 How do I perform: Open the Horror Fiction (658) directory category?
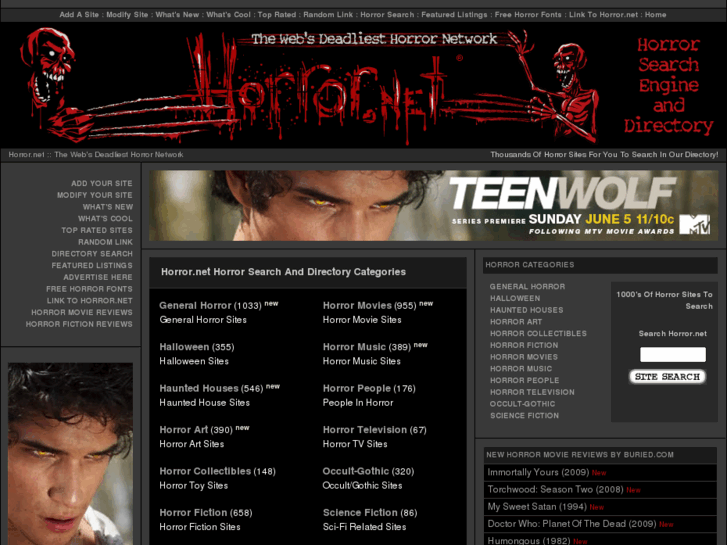[193, 513]
